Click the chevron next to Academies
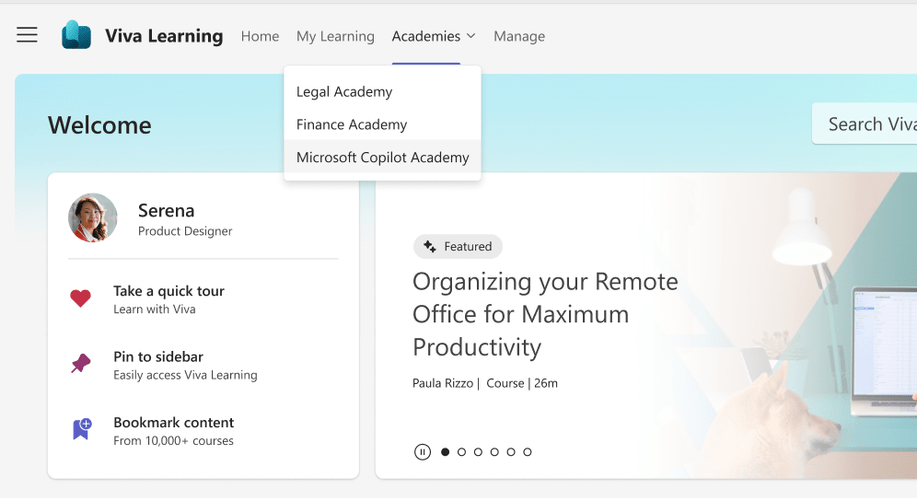923x498 pixels. [x=471, y=36]
